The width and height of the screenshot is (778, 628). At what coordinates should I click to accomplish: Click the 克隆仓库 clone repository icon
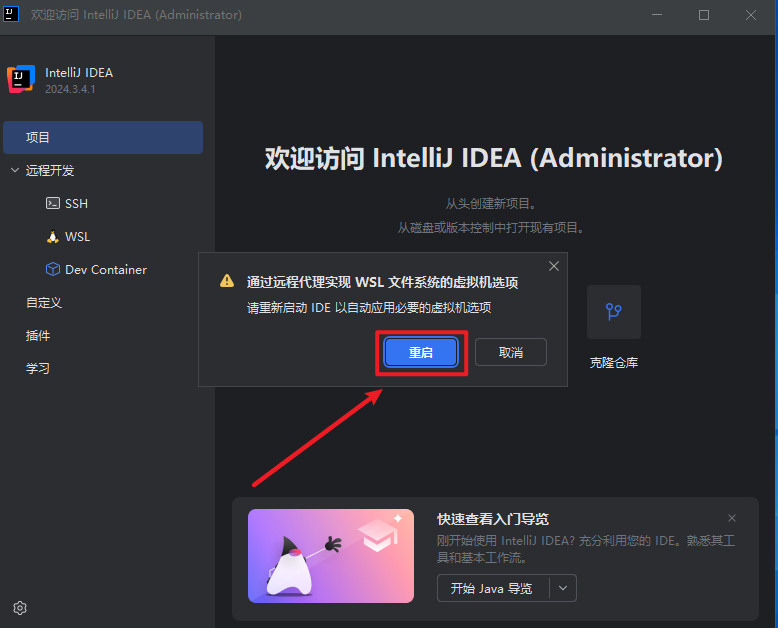613,312
